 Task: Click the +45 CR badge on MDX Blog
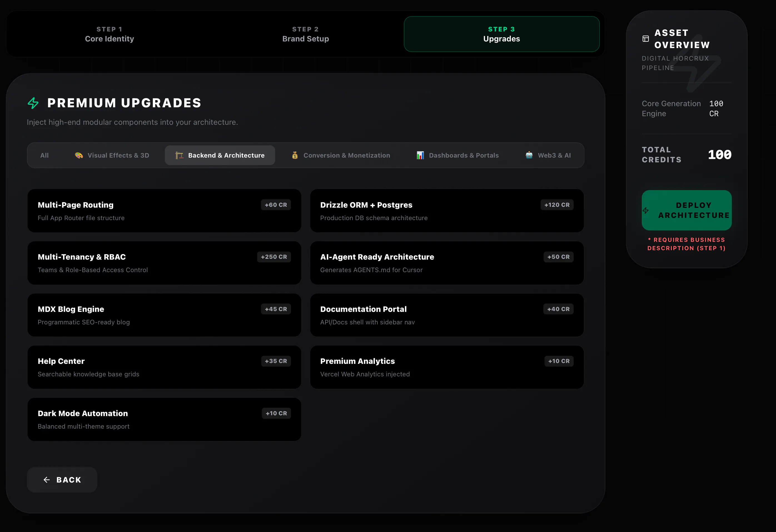click(276, 309)
